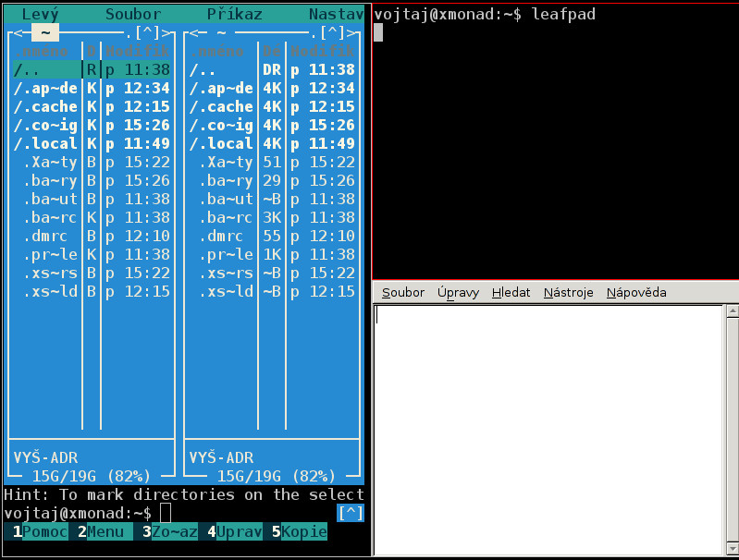739x560 pixels.
Task: Click the left panel ~ path label
Action: pos(45,33)
